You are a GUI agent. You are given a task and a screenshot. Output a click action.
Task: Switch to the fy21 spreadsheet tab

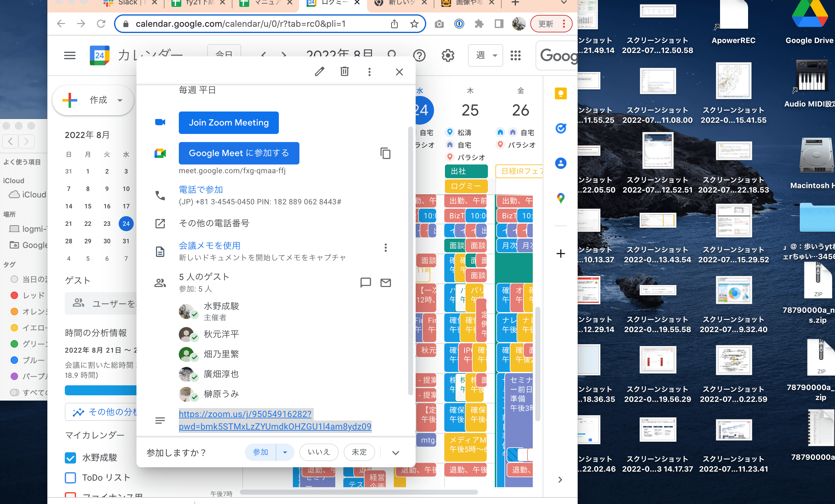pos(198,3)
